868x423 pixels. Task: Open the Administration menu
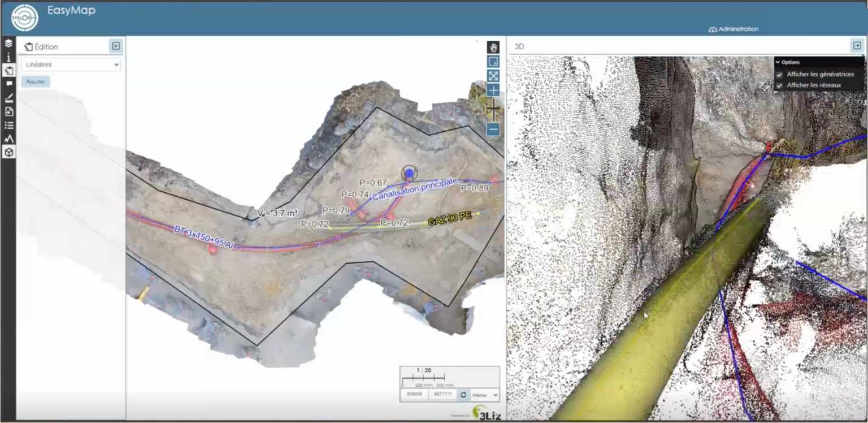(734, 29)
